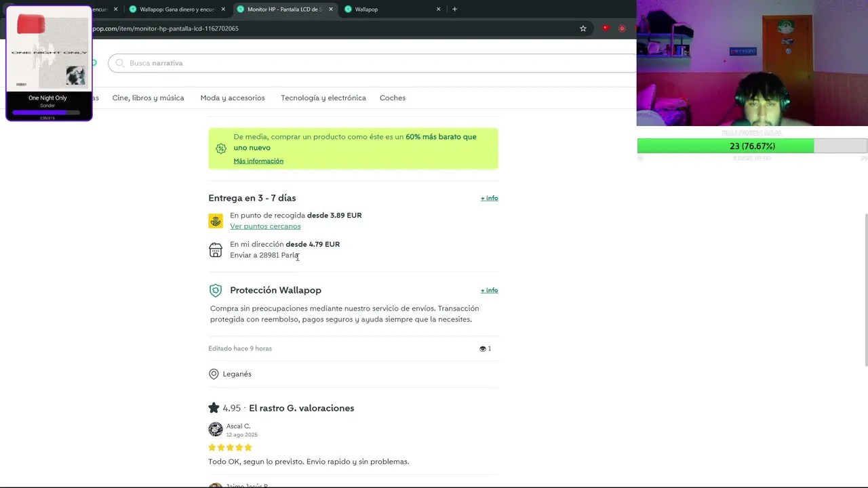The width and height of the screenshot is (868, 488).
Task: Open the Moda y accesorios category
Action: pyautogui.click(x=233, y=98)
